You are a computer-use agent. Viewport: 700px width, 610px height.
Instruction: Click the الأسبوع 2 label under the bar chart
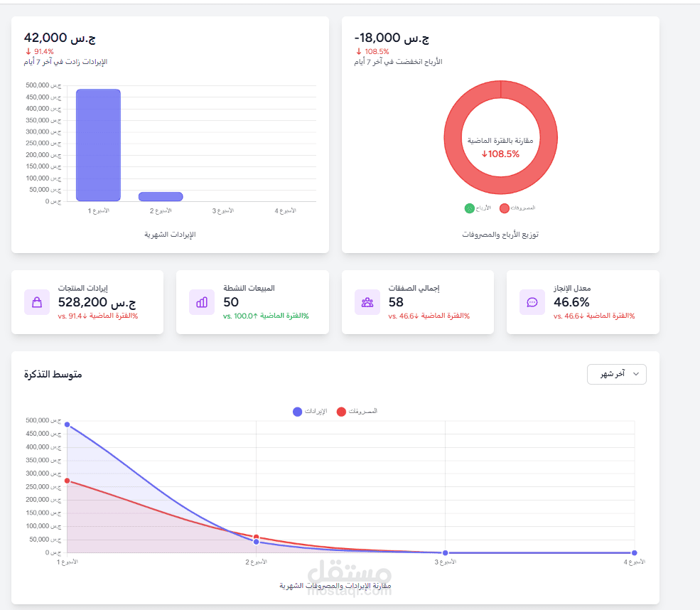(161, 210)
